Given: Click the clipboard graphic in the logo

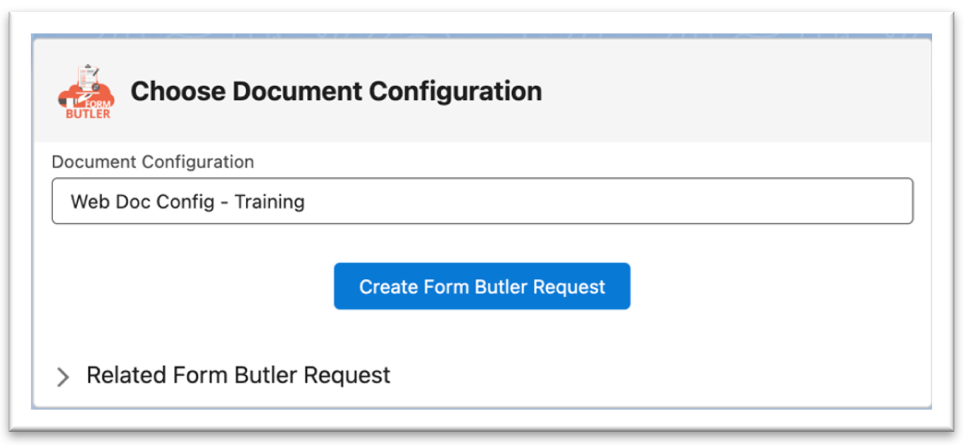Looking at the screenshot, I should 90,76.
